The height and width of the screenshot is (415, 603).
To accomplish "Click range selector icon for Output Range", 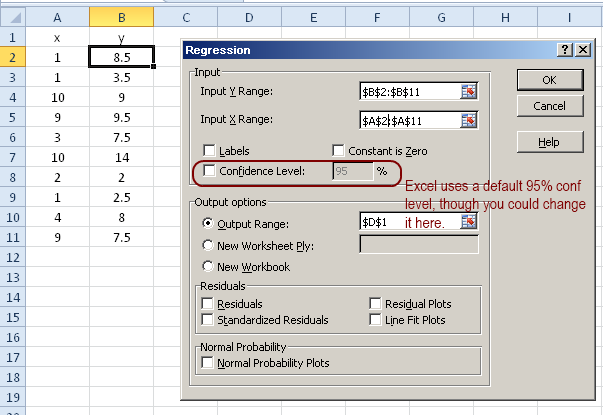I will pyautogui.click(x=468, y=222).
